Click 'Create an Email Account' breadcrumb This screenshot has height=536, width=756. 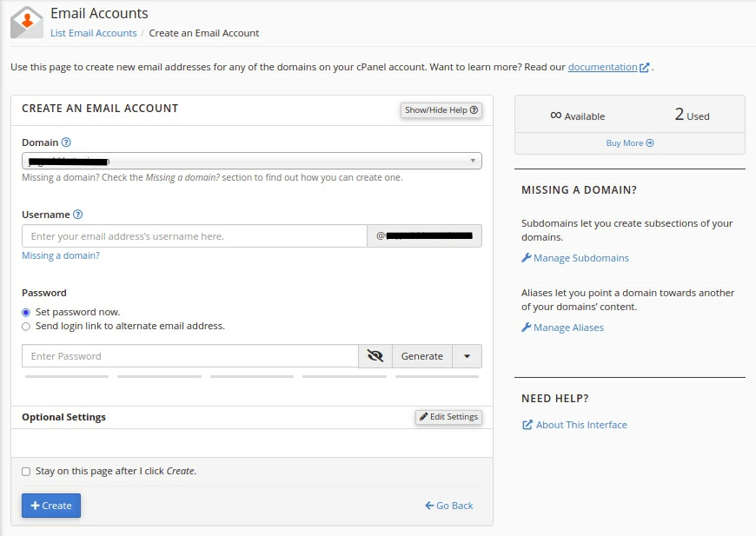pyautogui.click(x=204, y=33)
